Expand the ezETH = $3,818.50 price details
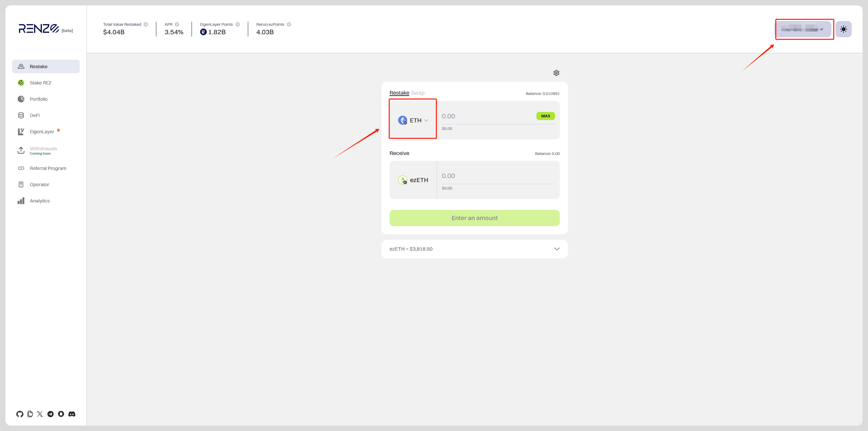Image resolution: width=868 pixels, height=431 pixels. (556, 249)
